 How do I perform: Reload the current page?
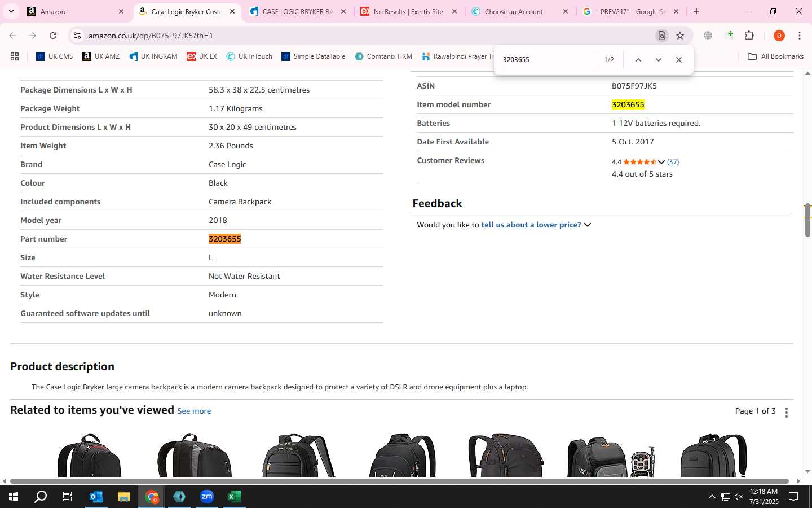[53, 36]
